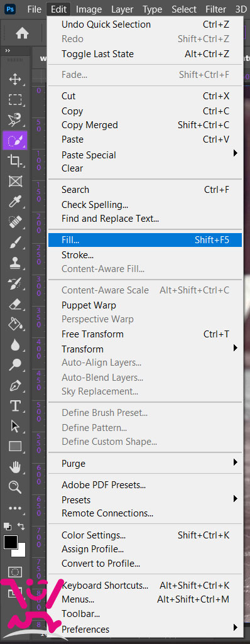The width and height of the screenshot is (250, 644).
Task: Open the black foreground color swatch
Action: (x=10, y=542)
